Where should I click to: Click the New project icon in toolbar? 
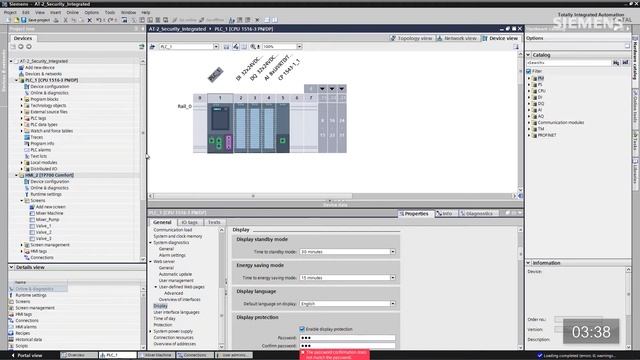click(9, 20)
